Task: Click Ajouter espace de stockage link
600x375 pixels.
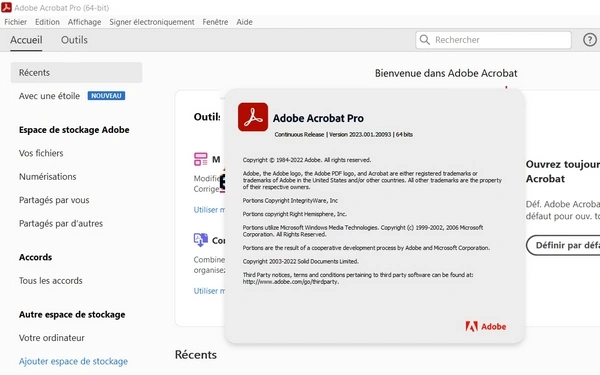Action: (73, 361)
